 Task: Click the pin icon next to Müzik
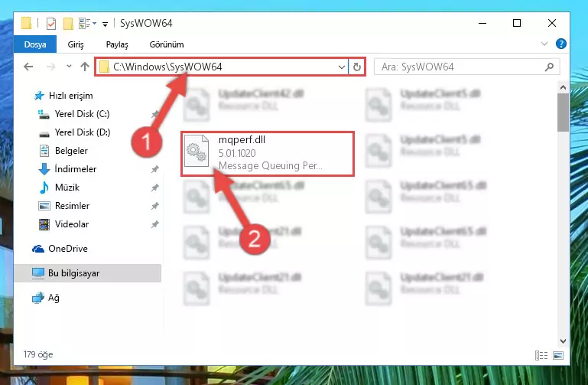(x=155, y=188)
